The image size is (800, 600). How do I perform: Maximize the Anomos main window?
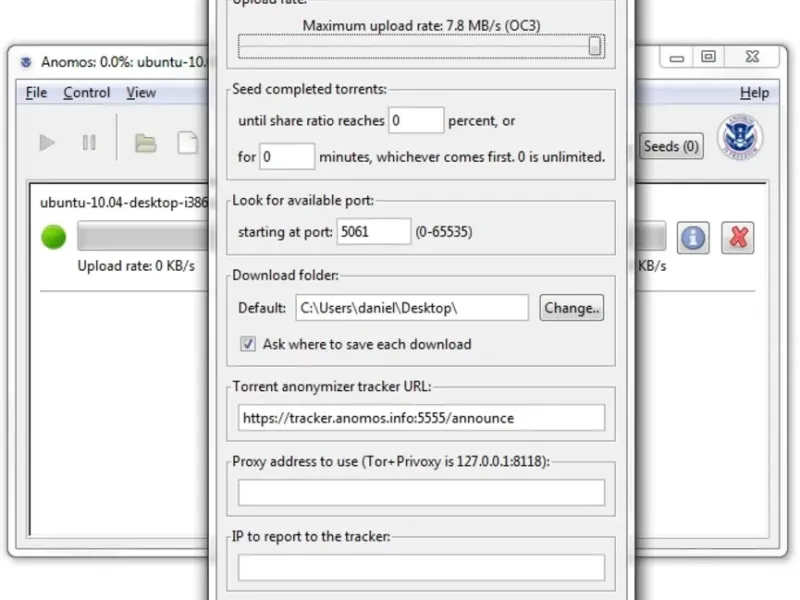point(708,57)
